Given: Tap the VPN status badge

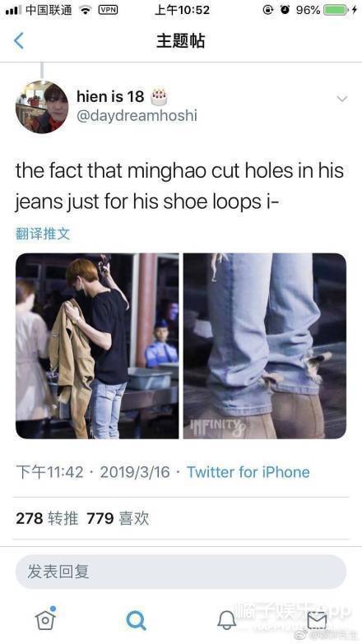Looking at the screenshot, I should pos(108,10).
